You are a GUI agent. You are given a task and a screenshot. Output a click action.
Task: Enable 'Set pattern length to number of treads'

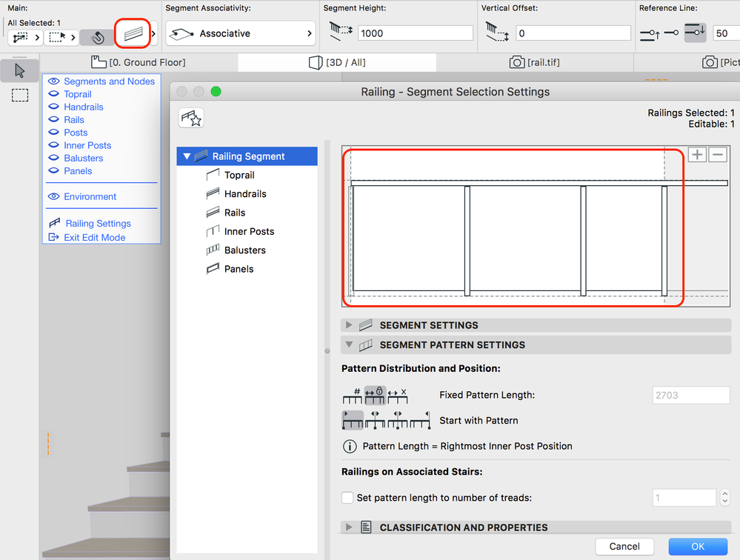click(347, 497)
